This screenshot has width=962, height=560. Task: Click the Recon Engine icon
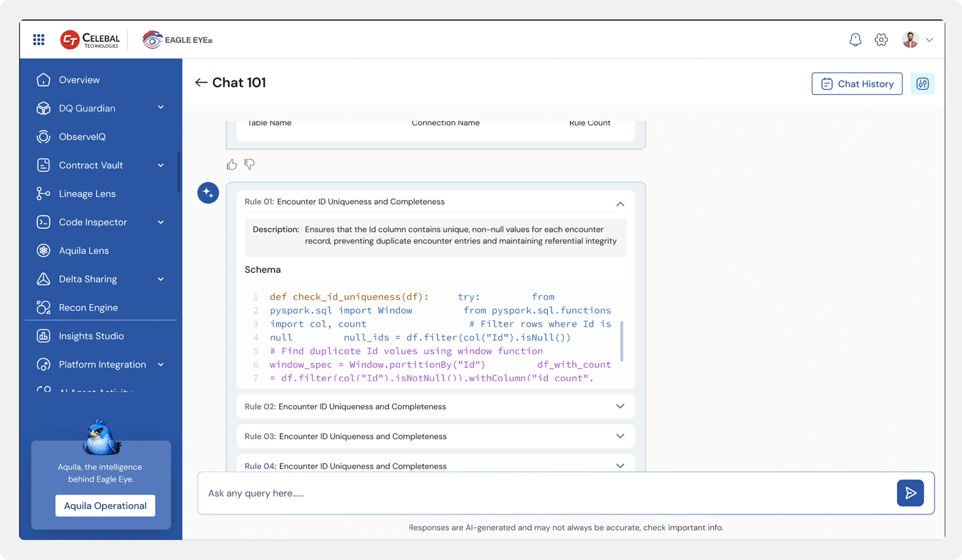[43, 307]
